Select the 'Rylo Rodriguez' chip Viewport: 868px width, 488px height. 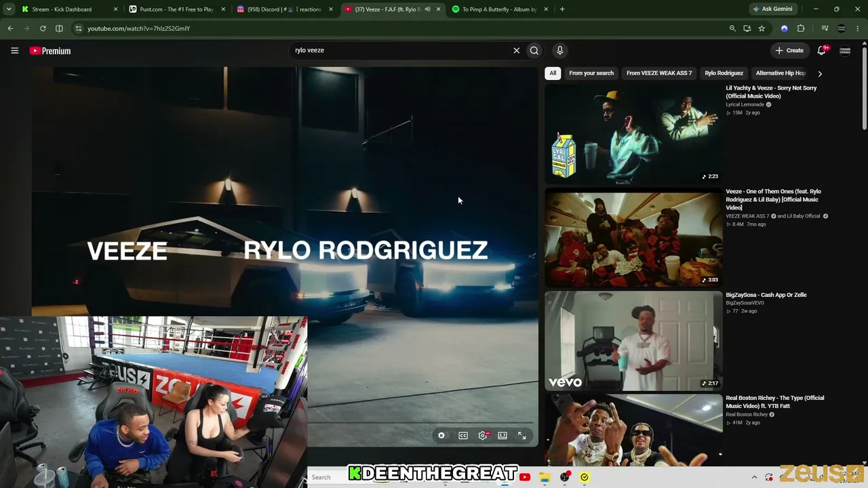[x=724, y=73]
